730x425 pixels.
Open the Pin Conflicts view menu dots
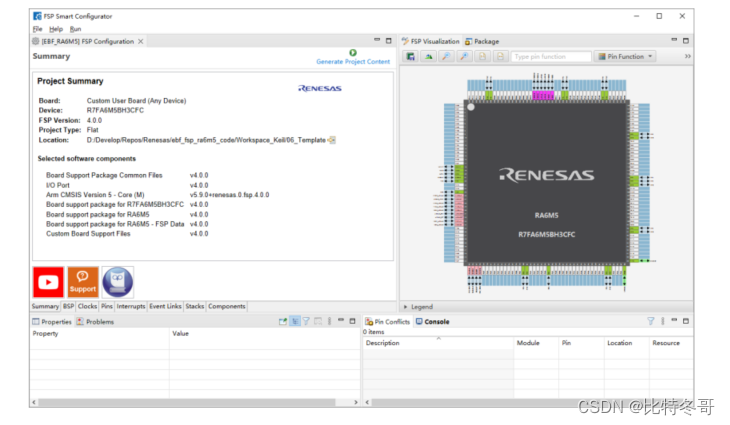(x=662, y=321)
